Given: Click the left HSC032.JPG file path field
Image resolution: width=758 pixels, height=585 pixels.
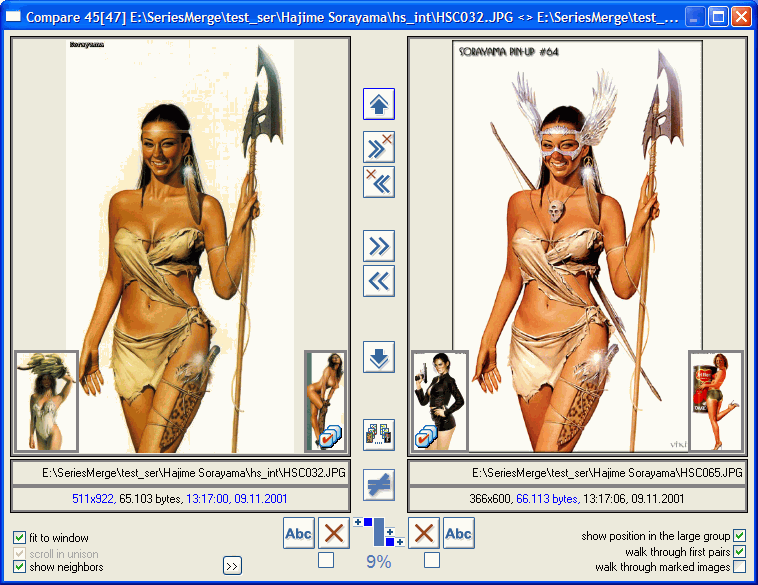Looking at the screenshot, I should coord(180,473).
